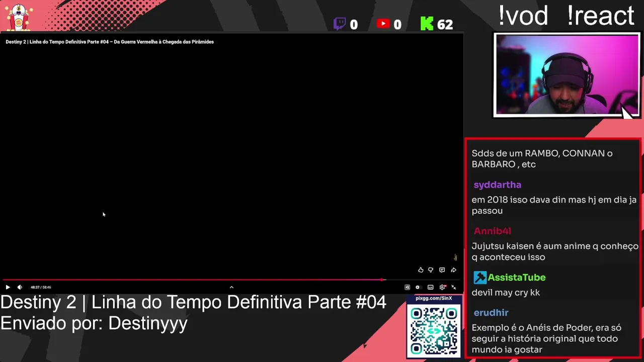Image resolution: width=644 pixels, height=362 pixels.
Task: Seek on the red video progress bar
Action: (x=231, y=280)
